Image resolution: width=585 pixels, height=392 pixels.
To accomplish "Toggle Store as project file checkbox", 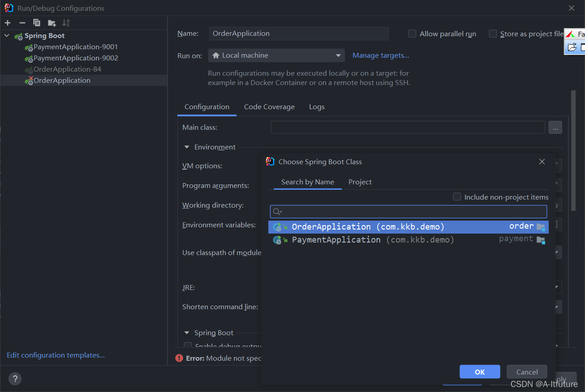I will pyautogui.click(x=493, y=34).
